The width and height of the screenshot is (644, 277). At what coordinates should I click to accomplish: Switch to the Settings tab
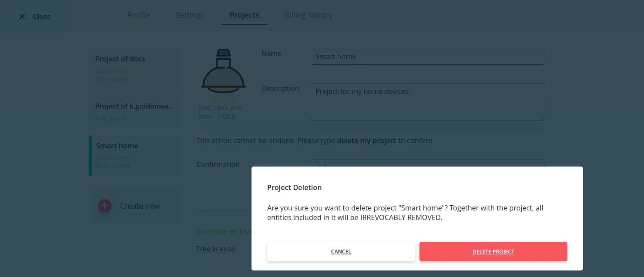(x=190, y=15)
